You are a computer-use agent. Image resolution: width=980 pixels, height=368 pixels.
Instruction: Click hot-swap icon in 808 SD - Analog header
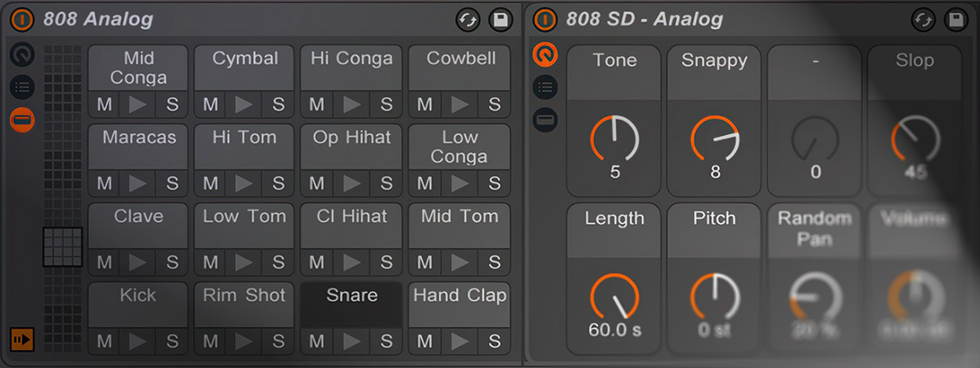click(x=923, y=20)
